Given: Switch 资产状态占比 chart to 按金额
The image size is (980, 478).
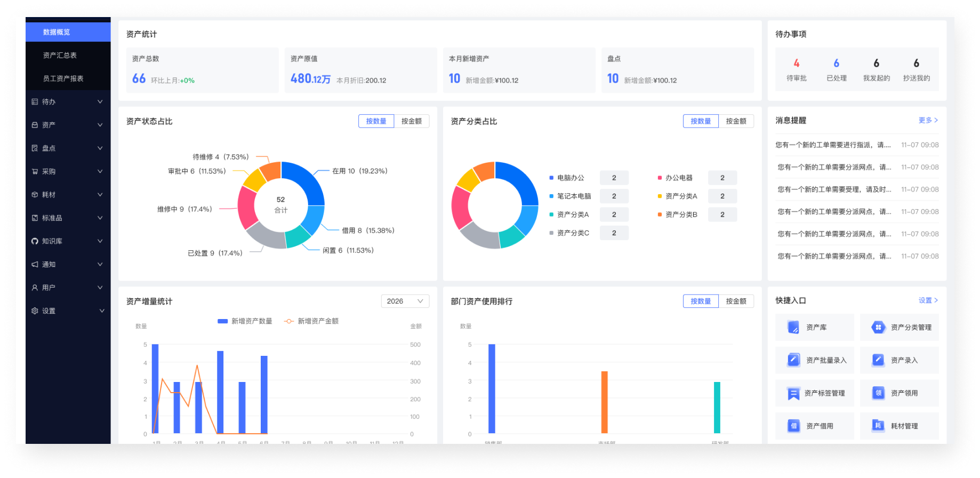Looking at the screenshot, I should [411, 121].
